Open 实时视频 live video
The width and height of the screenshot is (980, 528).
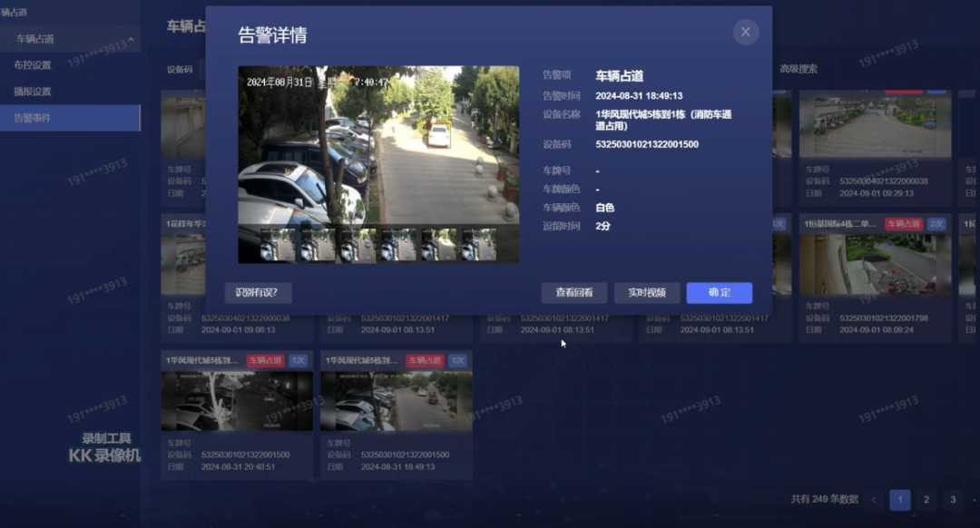click(647, 292)
